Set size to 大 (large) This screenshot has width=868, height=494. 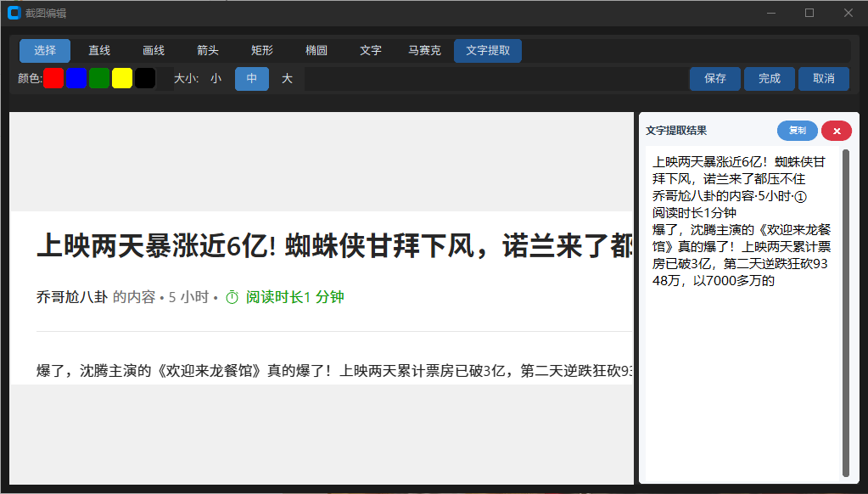(x=287, y=79)
